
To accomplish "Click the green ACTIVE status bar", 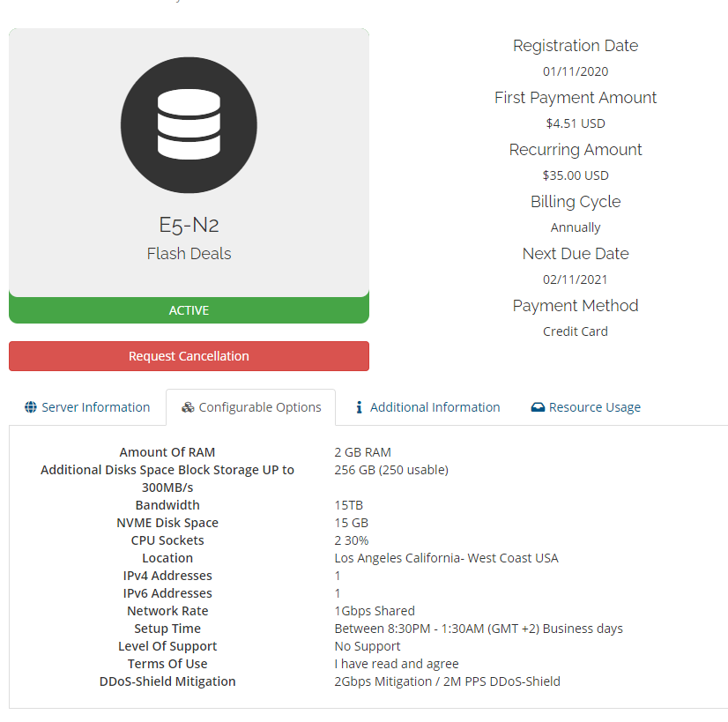I will [189, 310].
